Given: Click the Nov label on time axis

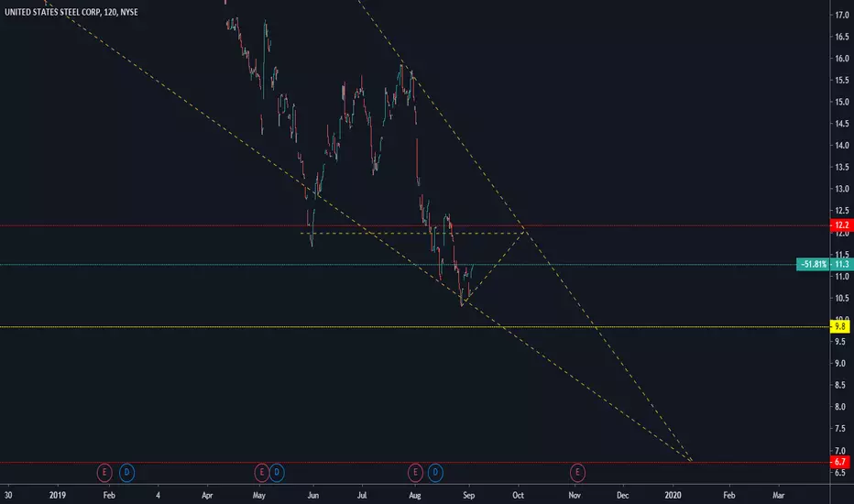Looking at the screenshot, I should coord(574,495).
